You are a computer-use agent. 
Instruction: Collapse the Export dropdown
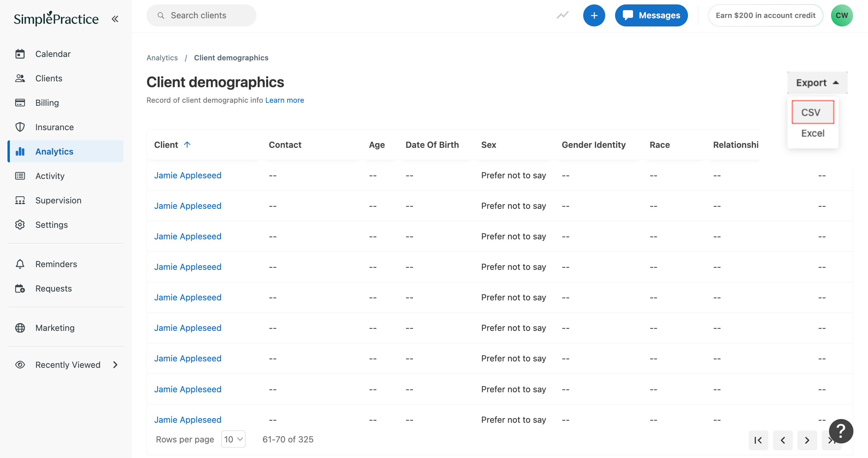pos(817,83)
